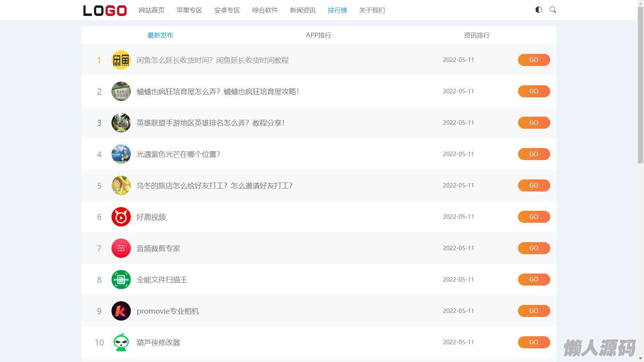Select the 音频裁剪专家 app icon

point(121,248)
